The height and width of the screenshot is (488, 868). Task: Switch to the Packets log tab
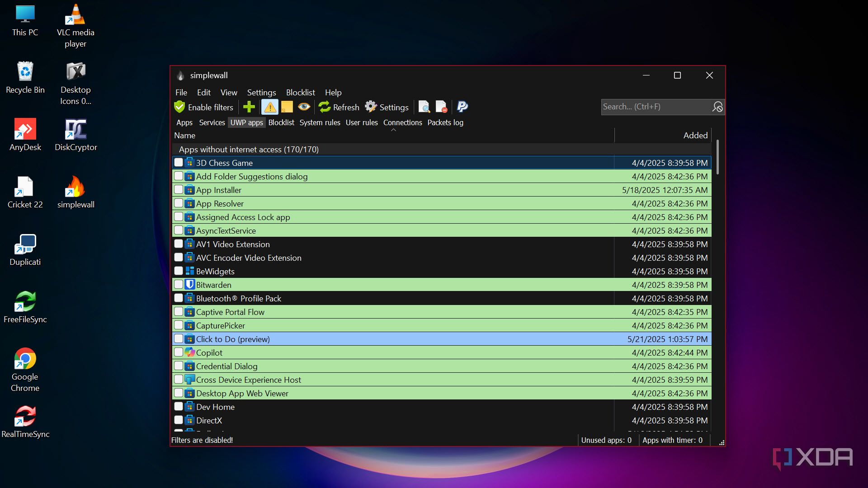[x=445, y=122]
